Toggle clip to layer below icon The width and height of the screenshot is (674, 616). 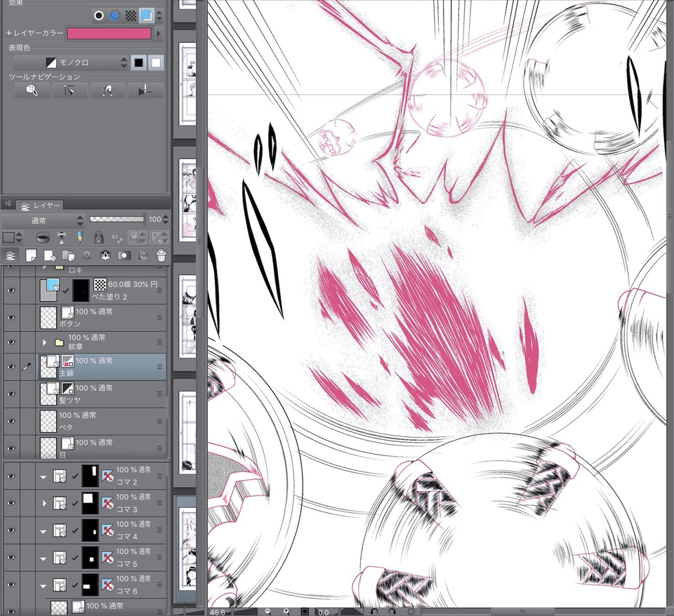click(44, 237)
